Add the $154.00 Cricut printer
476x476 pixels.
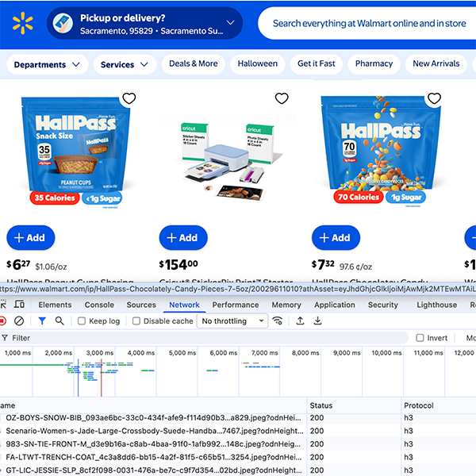point(183,238)
